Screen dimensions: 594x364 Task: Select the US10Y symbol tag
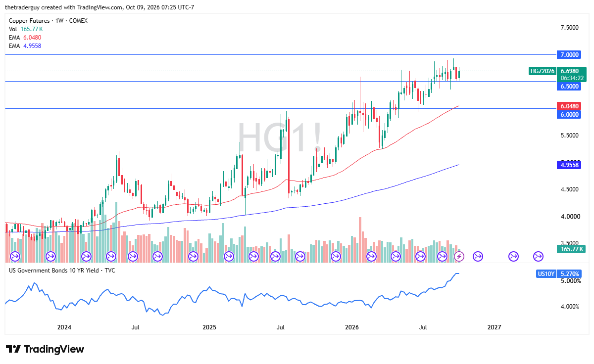(x=546, y=273)
